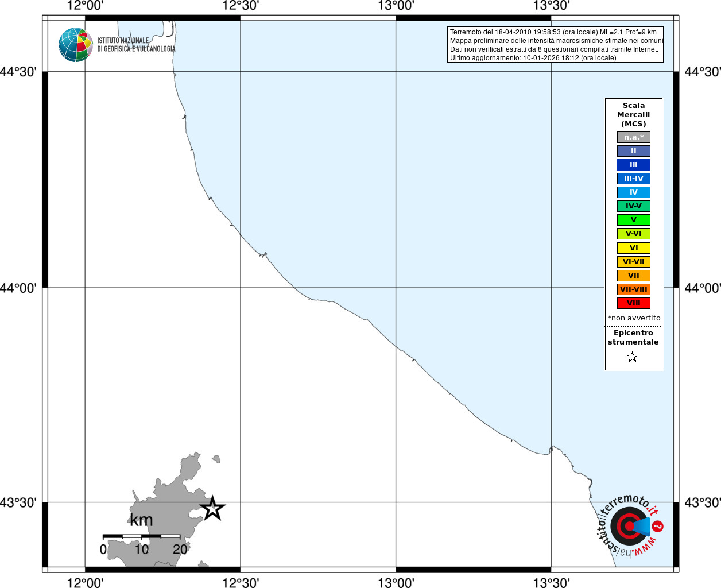
Task: Click the III intensity legend swatch
Action: [634, 165]
